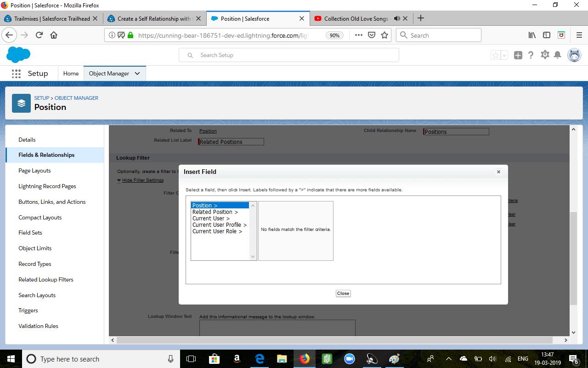This screenshot has height=368, width=588.
Task: Open the Salesforce App Launcher grid
Action: coord(17,74)
